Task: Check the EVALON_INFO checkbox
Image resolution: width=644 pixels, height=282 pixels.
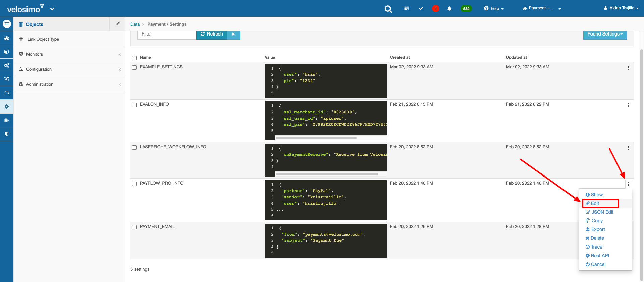Action: pyautogui.click(x=134, y=105)
